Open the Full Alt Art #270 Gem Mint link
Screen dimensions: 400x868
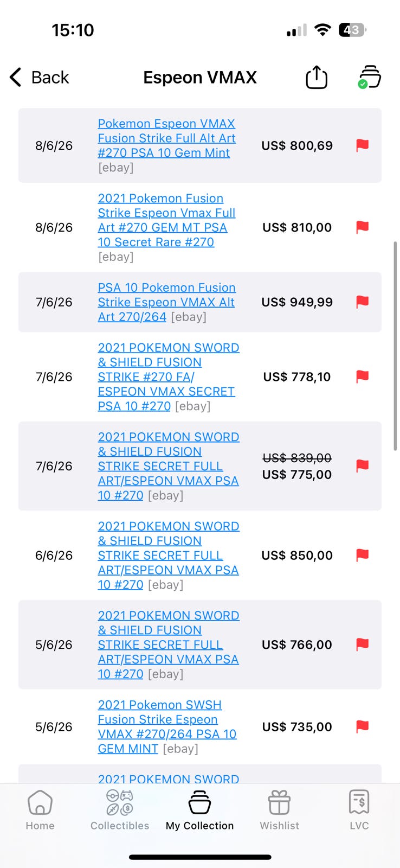click(166, 138)
